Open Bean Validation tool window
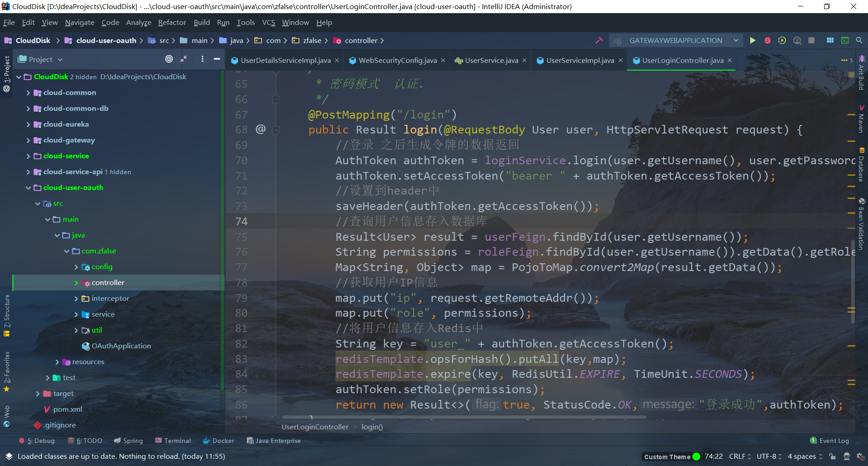The image size is (868, 466). (862, 224)
